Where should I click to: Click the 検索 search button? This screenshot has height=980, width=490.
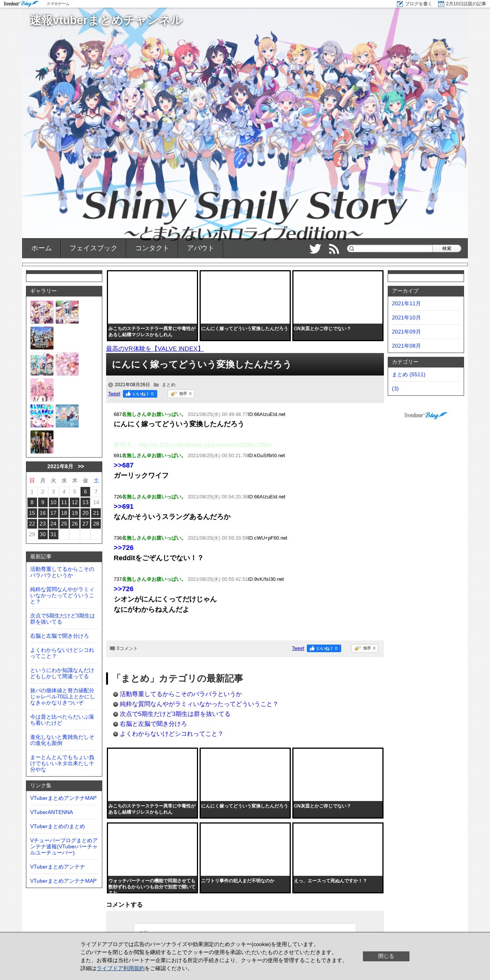[447, 248]
